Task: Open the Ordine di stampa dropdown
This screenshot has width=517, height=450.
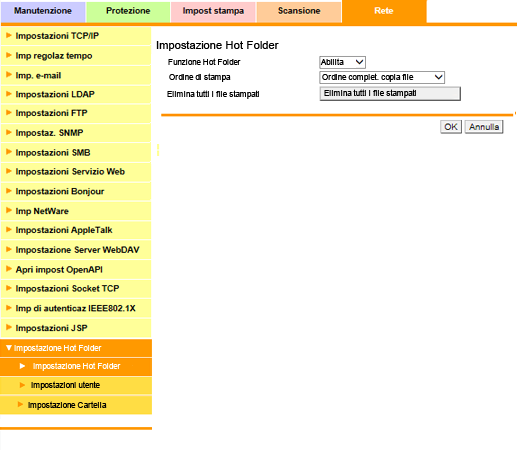Action: click(382, 77)
